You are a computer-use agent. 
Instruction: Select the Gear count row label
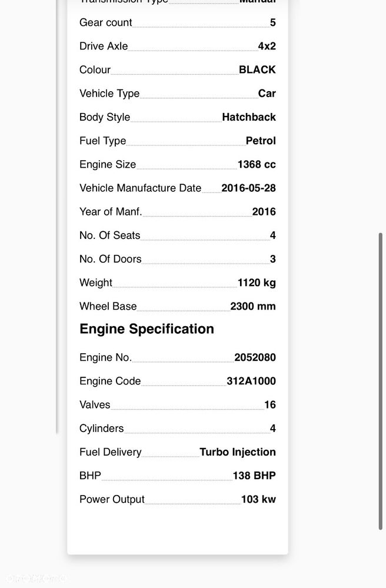(x=106, y=22)
